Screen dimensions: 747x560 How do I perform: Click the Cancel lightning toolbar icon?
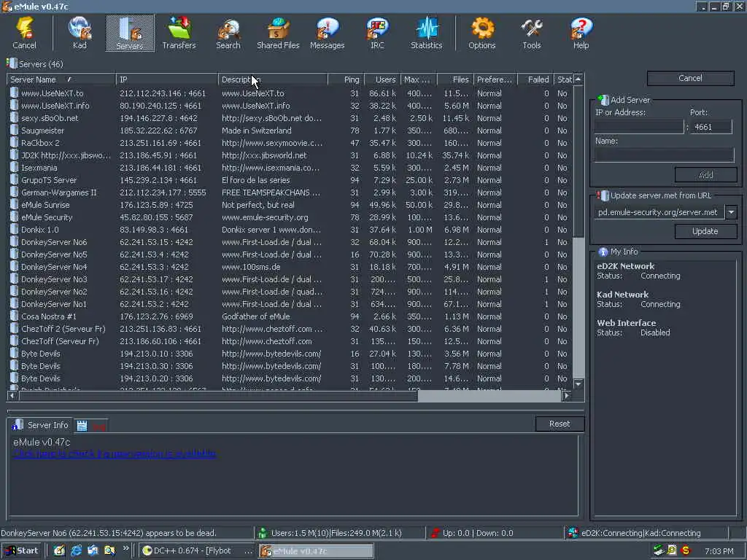pyautogui.click(x=24, y=33)
